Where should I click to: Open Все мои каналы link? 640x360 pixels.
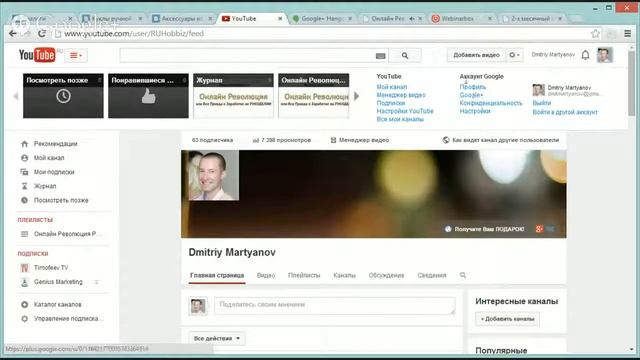(x=400, y=119)
